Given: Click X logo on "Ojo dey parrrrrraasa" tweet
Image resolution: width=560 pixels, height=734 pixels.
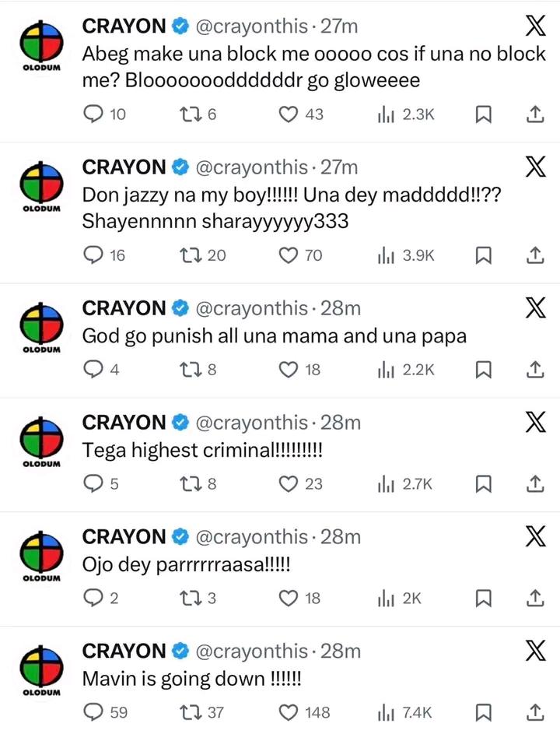Looking at the screenshot, I should click(x=534, y=536).
